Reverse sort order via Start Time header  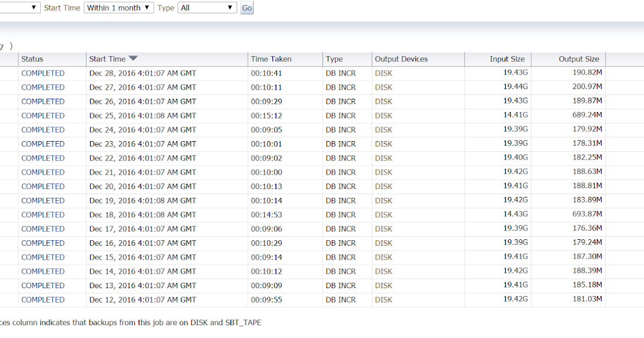click(107, 59)
